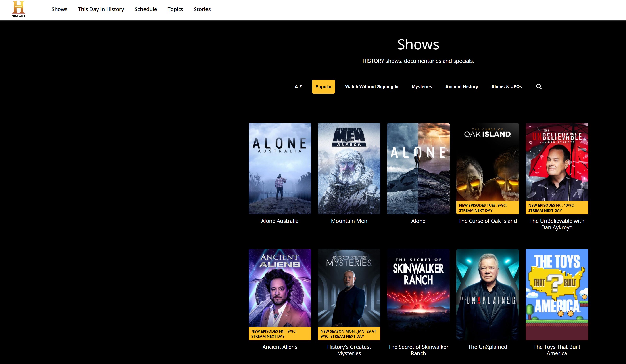Filter shows by Ancient History
626x364 pixels.
pyautogui.click(x=462, y=87)
